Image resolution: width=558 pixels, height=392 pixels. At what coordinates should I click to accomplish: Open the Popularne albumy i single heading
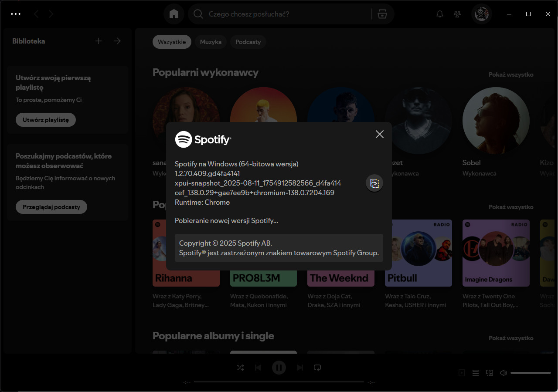(x=213, y=336)
